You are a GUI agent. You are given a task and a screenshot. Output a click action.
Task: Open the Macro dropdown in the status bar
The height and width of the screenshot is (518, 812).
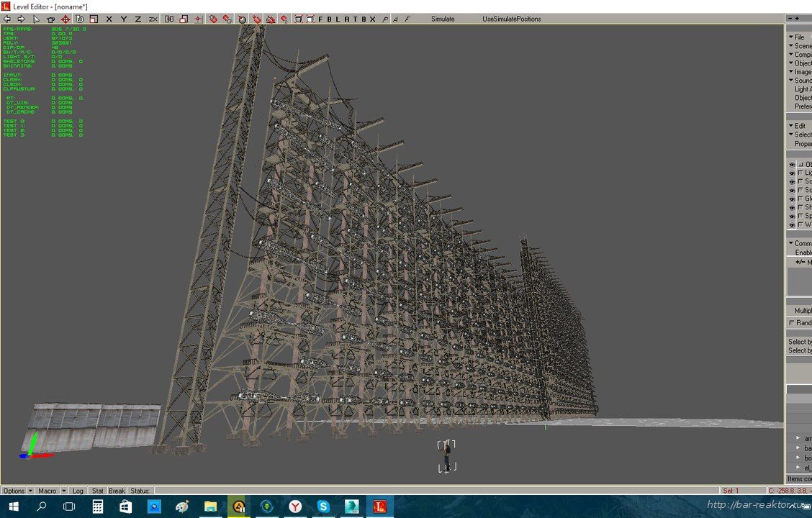(52, 491)
